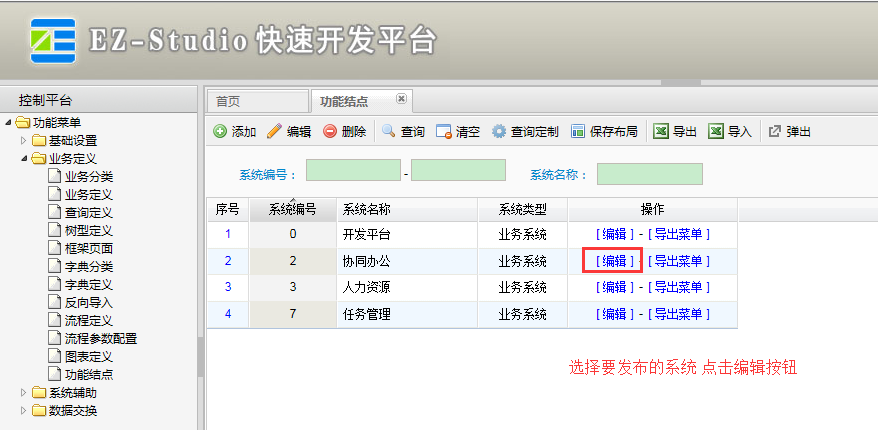
Task: Collapse the 功能菜单 tree root
Action: (8, 123)
